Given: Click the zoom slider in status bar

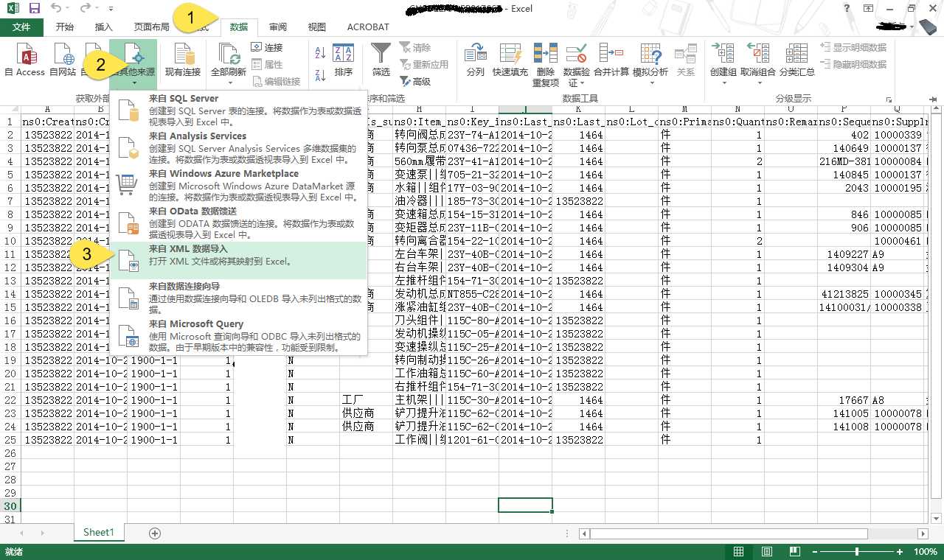Looking at the screenshot, I should (857, 552).
